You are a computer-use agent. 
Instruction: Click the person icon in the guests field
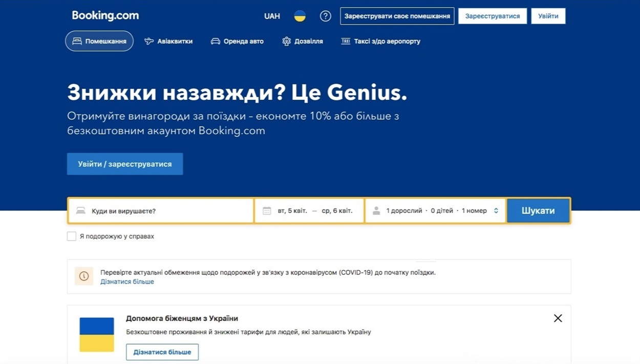pos(376,211)
